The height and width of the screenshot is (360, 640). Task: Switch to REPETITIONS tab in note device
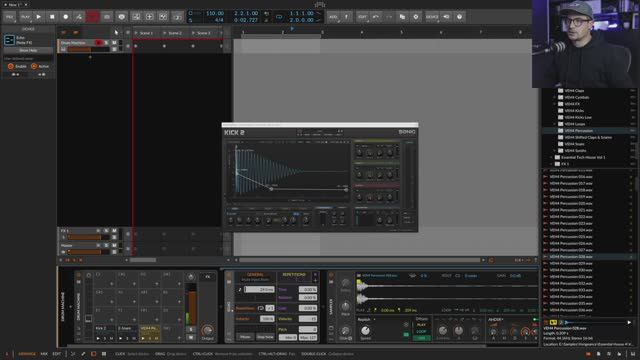[294, 275]
